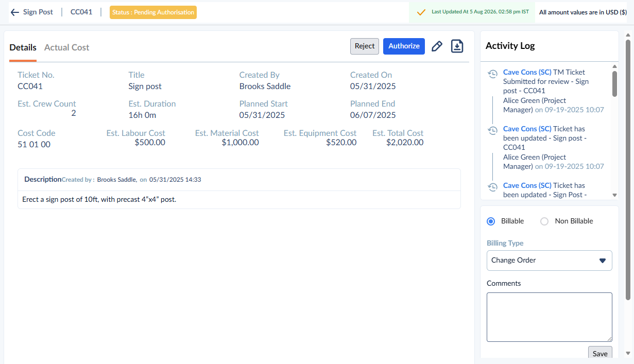Select the Non Billable radio button
The height and width of the screenshot is (364, 634).
click(x=544, y=221)
